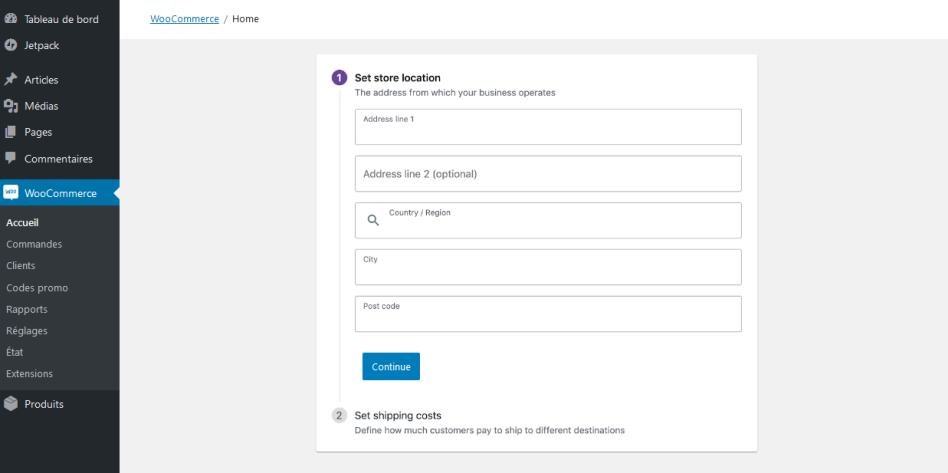Open Codes promo menu entry
Viewport: 948px width, 473px height.
37,288
